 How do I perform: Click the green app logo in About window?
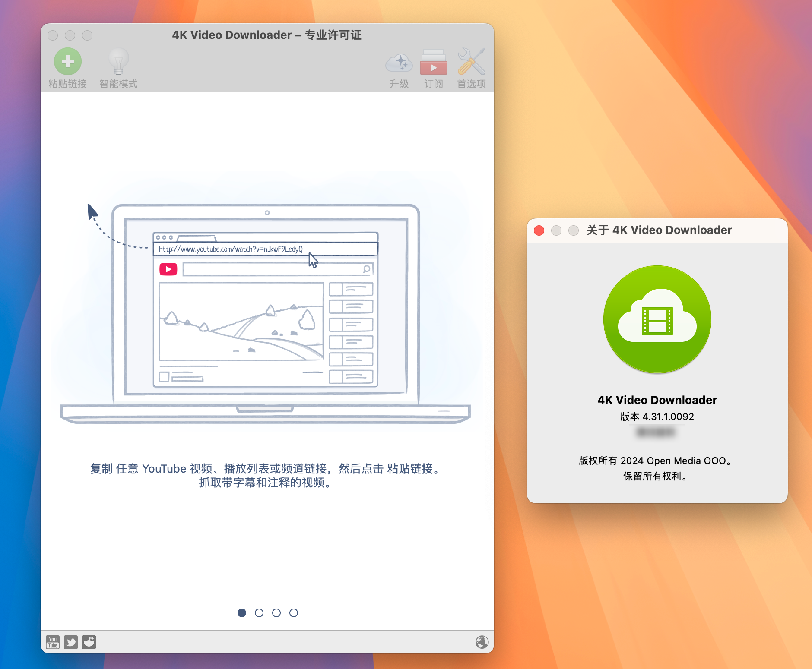click(x=657, y=319)
